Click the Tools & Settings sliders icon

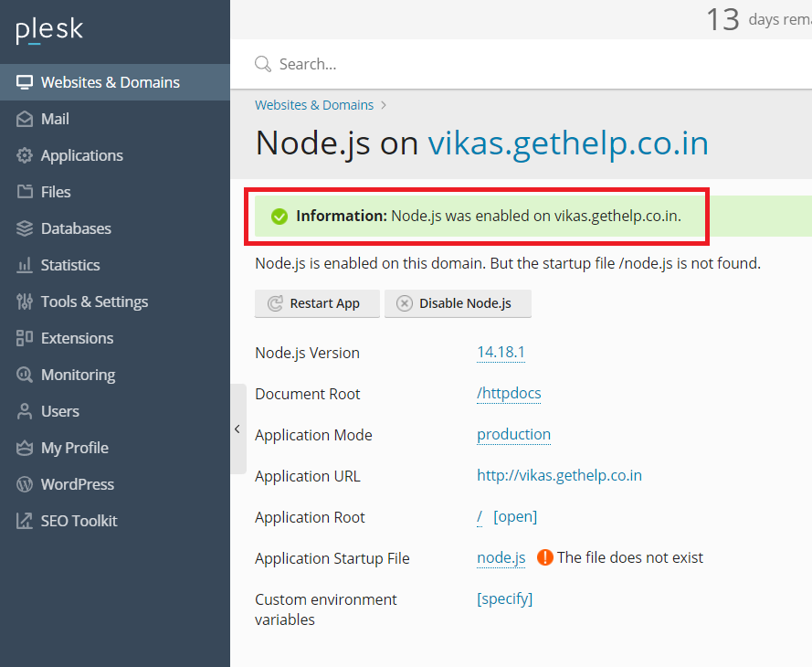tap(25, 302)
